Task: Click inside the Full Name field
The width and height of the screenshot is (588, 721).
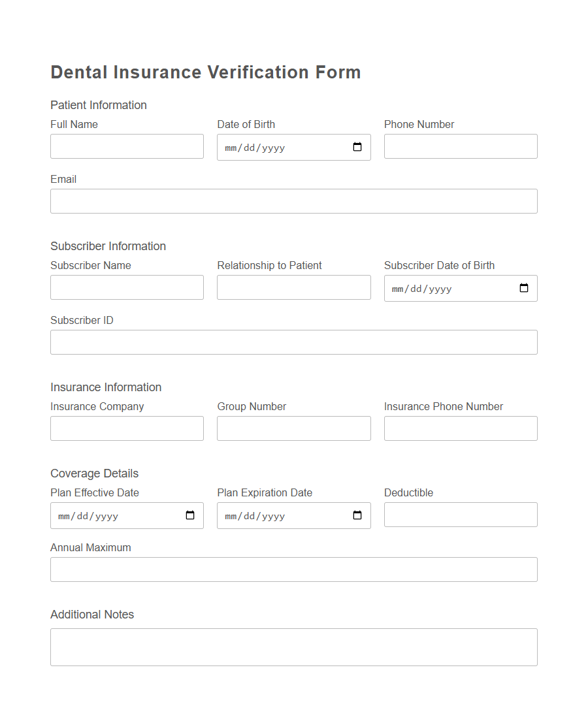Action: pos(127,146)
